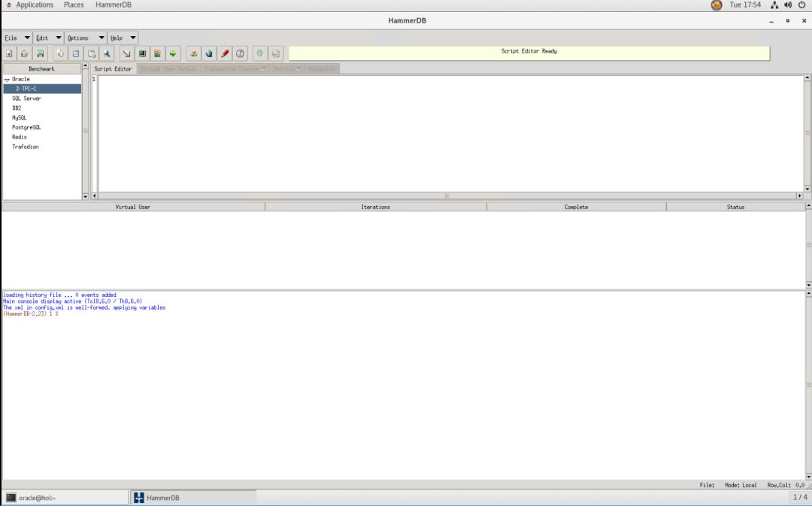Click the network icon in top bar
Viewport: 812px width, 506px height.
coord(774,5)
